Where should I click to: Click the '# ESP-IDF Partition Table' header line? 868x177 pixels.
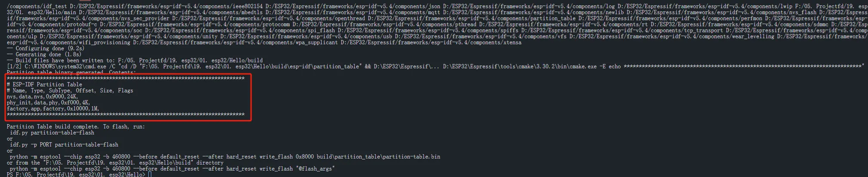pyautogui.click(x=45, y=85)
